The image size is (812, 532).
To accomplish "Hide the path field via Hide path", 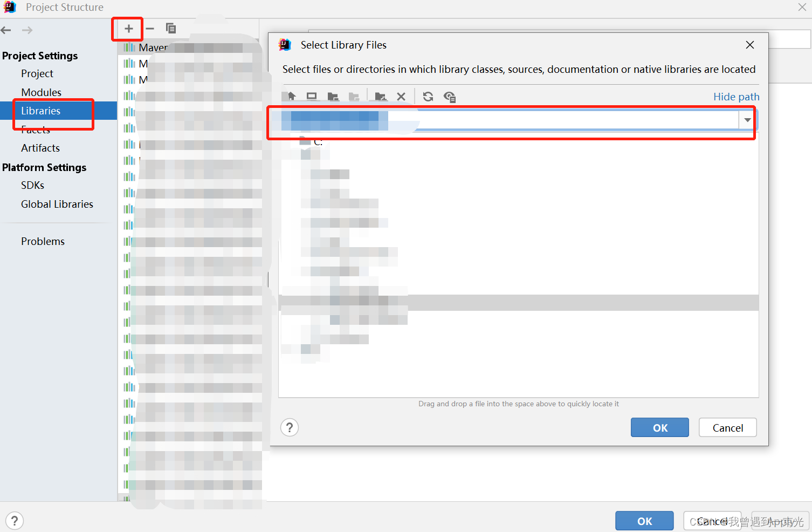I will (736, 97).
